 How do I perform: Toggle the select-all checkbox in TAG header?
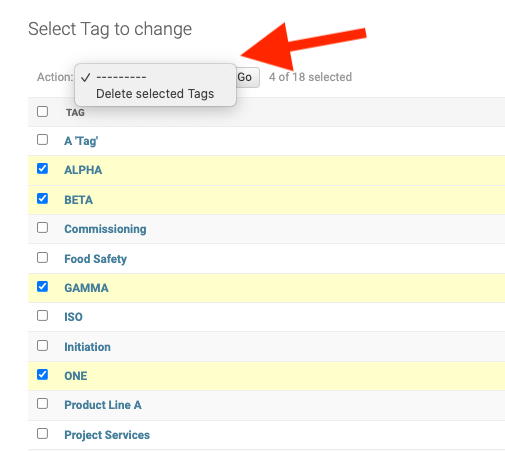click(x=42, y=111)
